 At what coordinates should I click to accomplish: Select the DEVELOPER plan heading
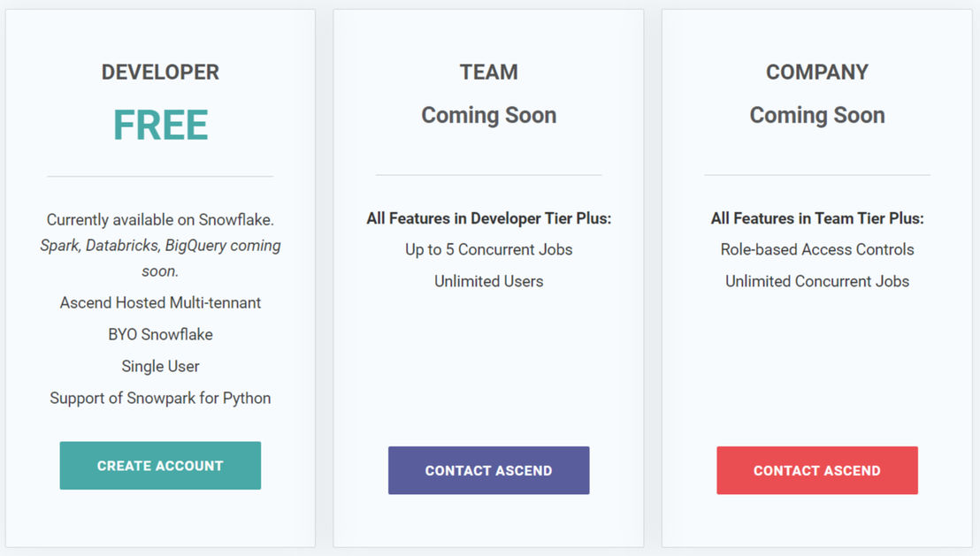point(160,72)
